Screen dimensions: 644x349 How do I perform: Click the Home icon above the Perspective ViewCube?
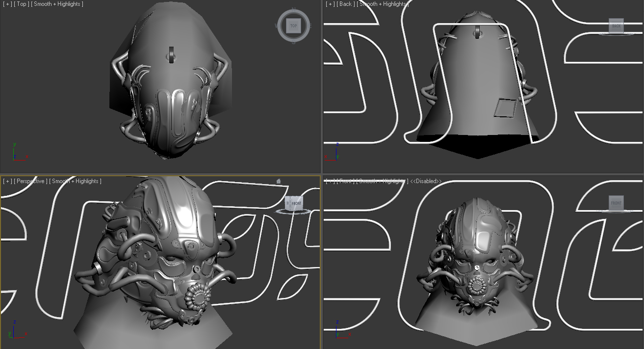click(x=279, y=181)
